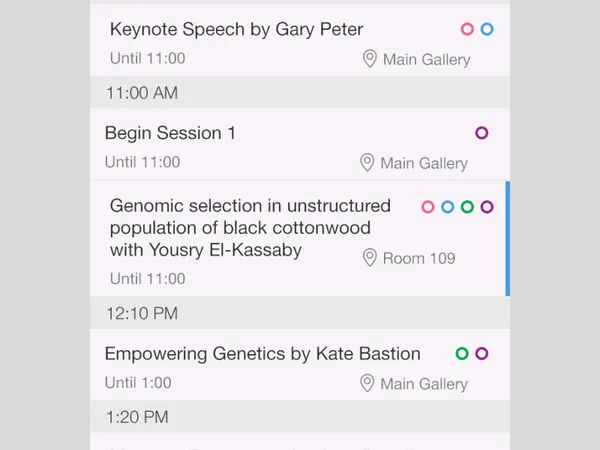Click the green circle on Empowering Genetics
The width and height of the screenshot is (600, 450).
[462, 354]
